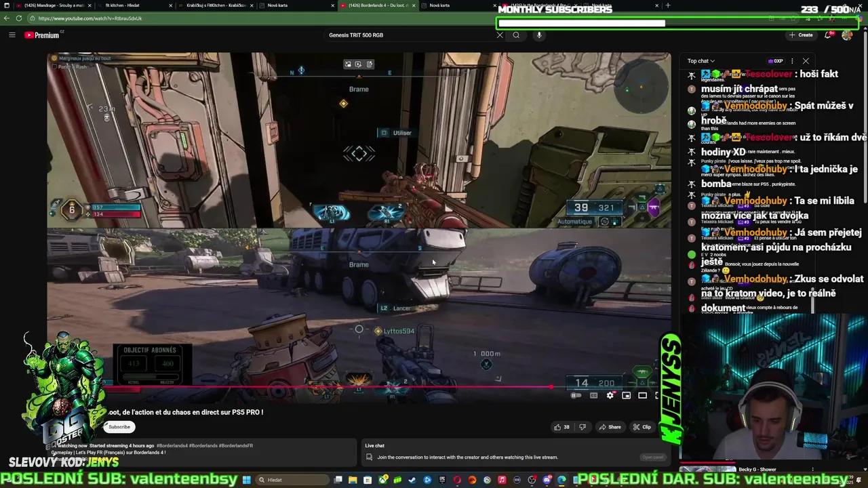
Task: Open the Create button
Action: tap(801, 35)
